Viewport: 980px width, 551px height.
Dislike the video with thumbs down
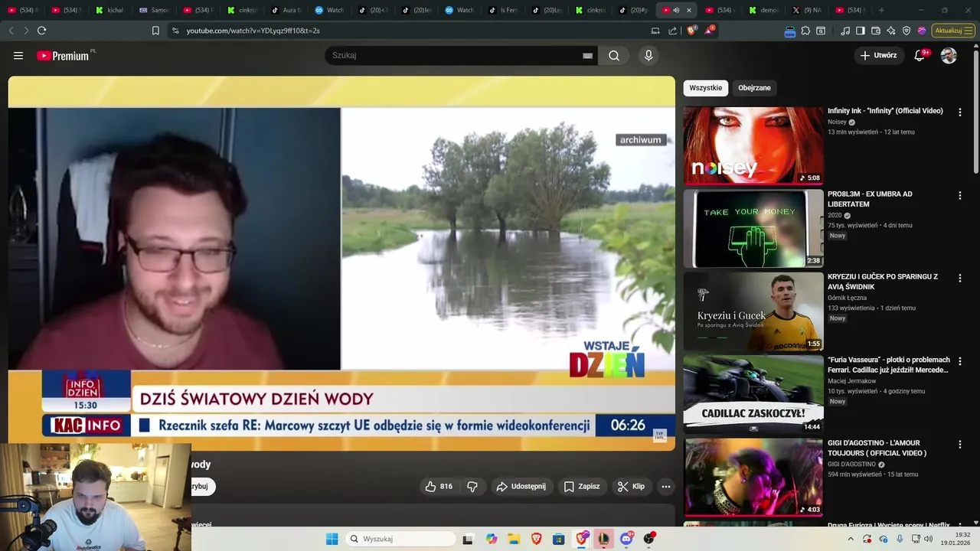(472, 487)
